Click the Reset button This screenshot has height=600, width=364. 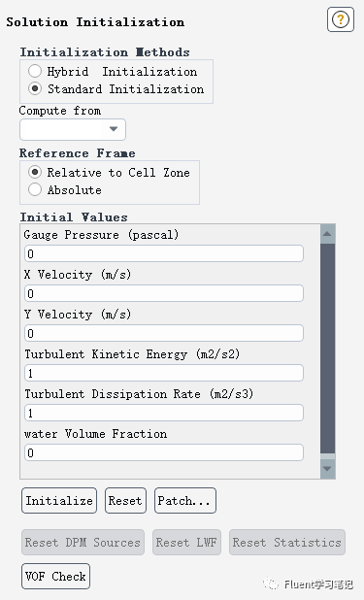point(125,501)
